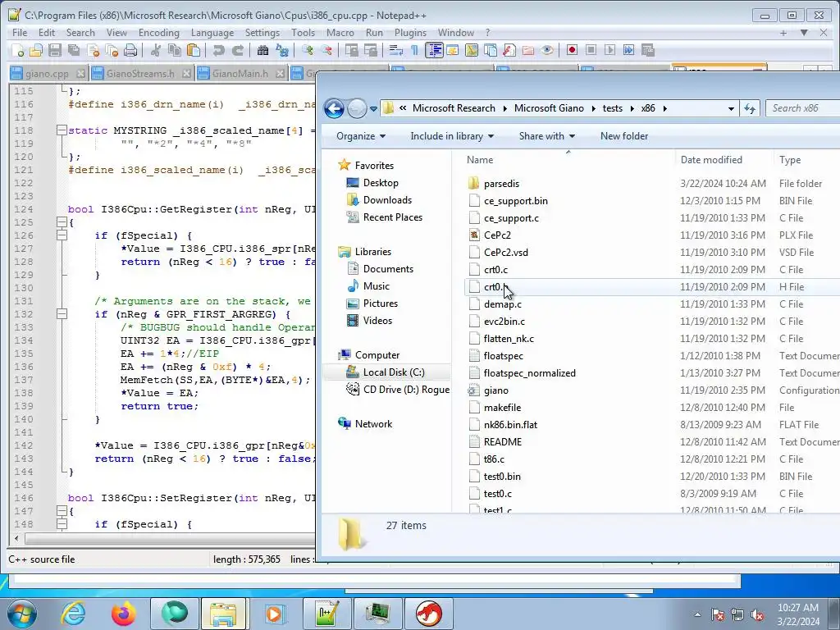Open the Share with dropdown
Image resolution: width=840 pixels, height=630 pixels.
point(546,136)
